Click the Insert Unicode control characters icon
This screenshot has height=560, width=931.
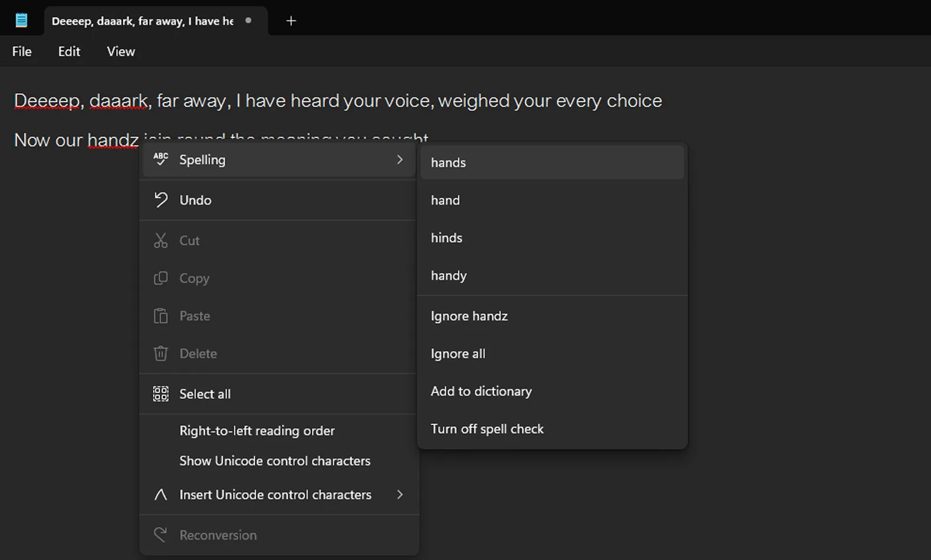[x=160, y=495]
